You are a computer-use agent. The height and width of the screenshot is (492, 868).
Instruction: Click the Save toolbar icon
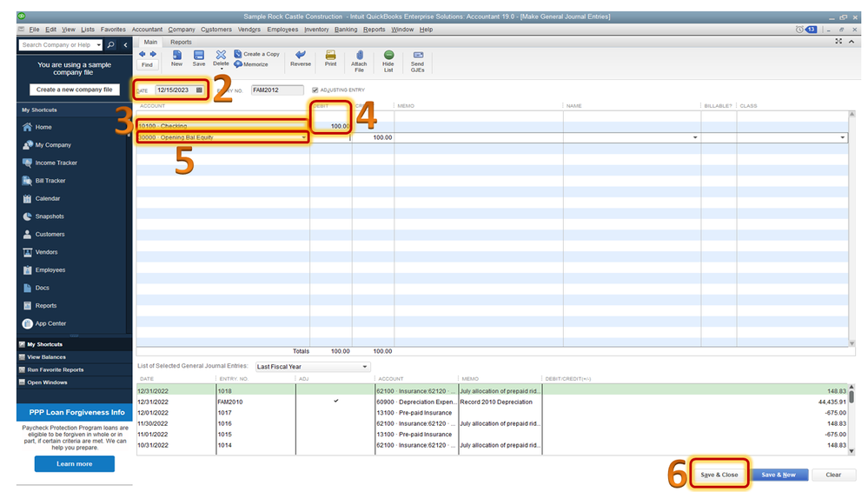click(199, 58)
